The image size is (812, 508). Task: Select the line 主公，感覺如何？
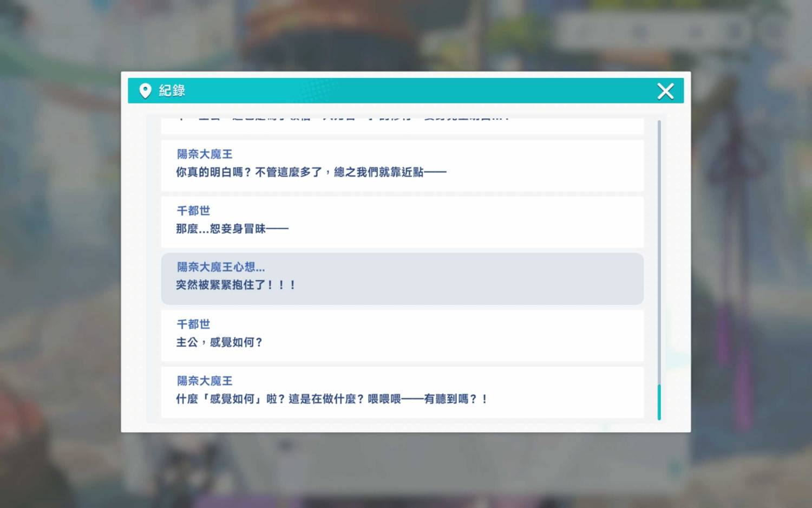pyautogui.click(x=219, y=342)
